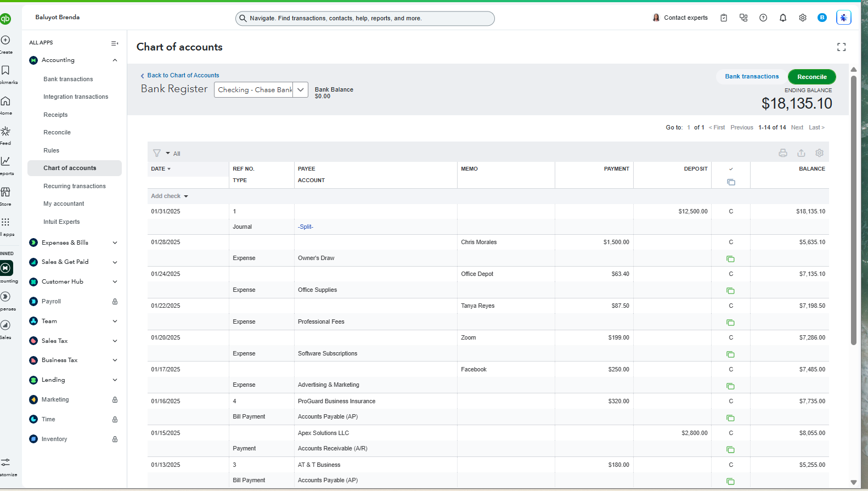
Task: Open the settings gear in header
Action: point(803,18)
